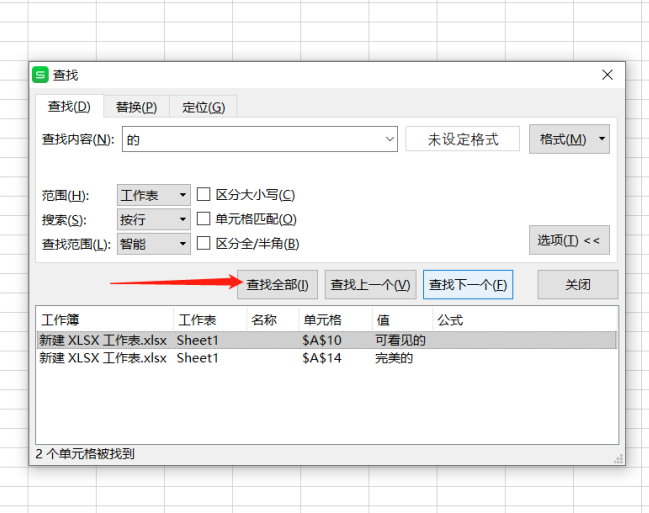The height and width of the screenshot is (513, 649).
Task: Select the result row for $A$10
Action: [327, 340]
